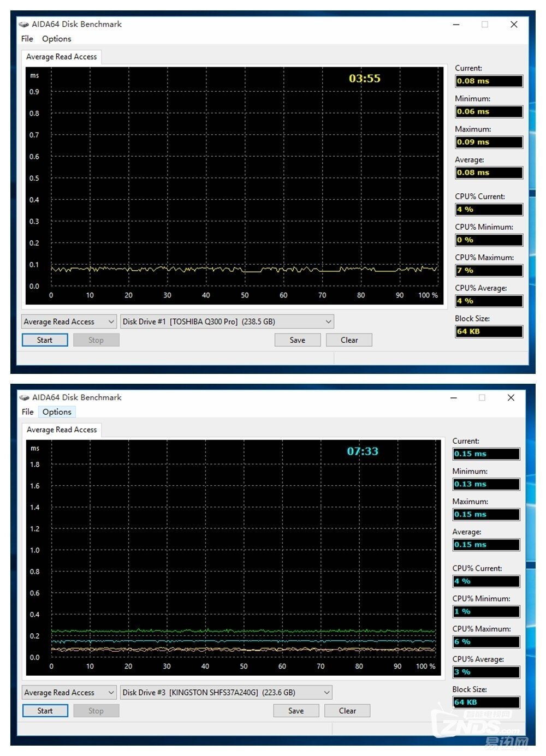Viewport: 546px width, 756px height.
Task: Open File menu in bottom AIDA64 window
Action: point(28,412)
